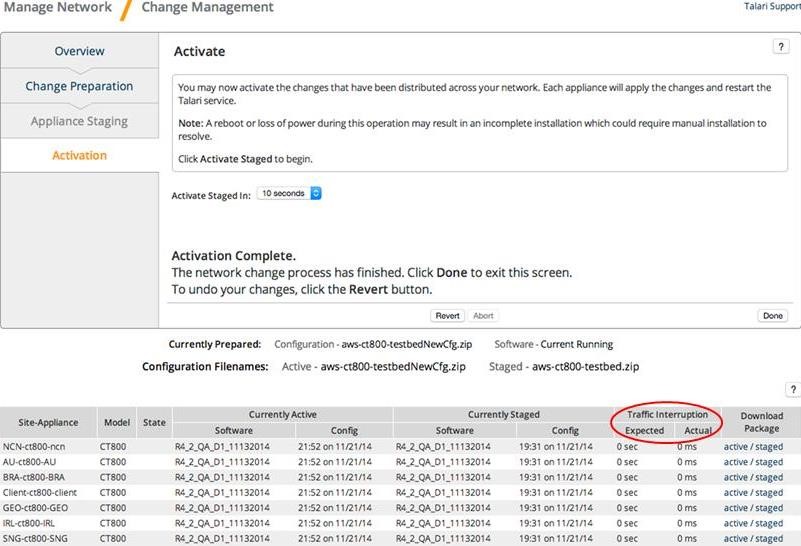Viewport: 801px width, 546px height.
Task: Select the NCN-ct800-ncn site name
Action: tap(34, 446)
